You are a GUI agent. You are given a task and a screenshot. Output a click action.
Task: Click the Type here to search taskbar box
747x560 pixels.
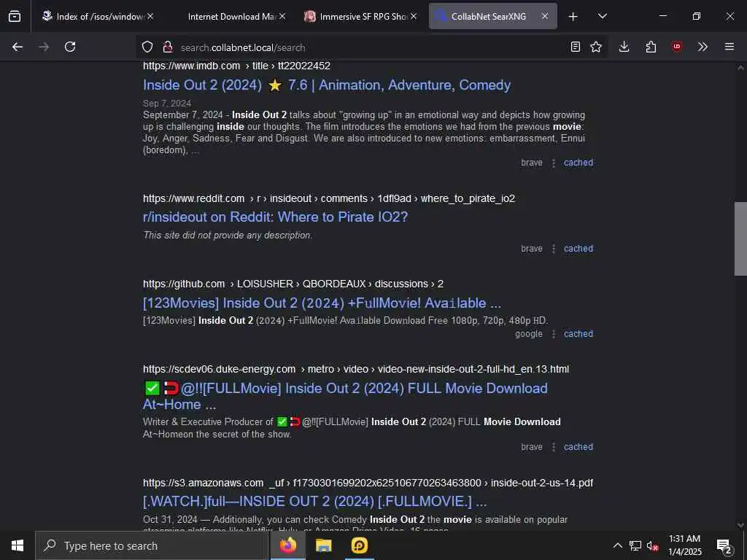tap(152, 545)
